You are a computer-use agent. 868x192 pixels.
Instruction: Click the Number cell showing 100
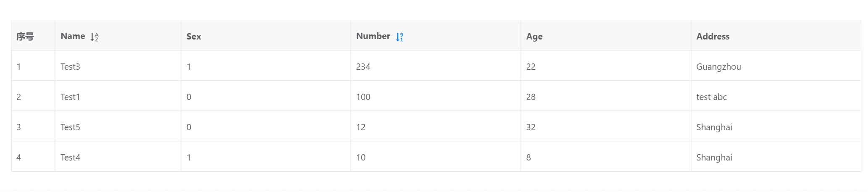363,97
